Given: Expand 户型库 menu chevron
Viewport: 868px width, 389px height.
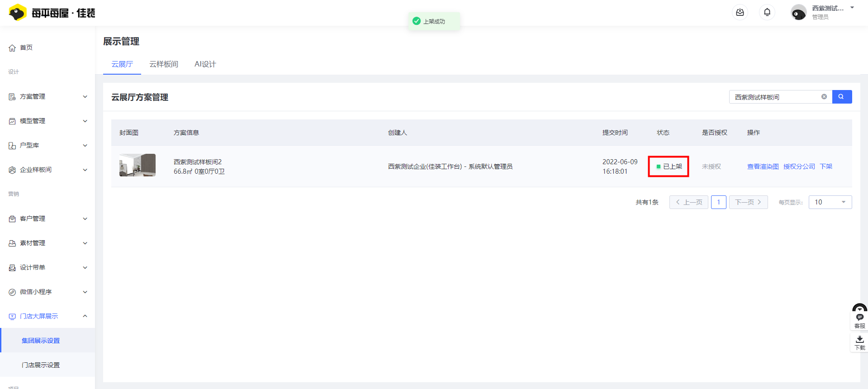Looking at the screenshot, I should tap(85, 146).
